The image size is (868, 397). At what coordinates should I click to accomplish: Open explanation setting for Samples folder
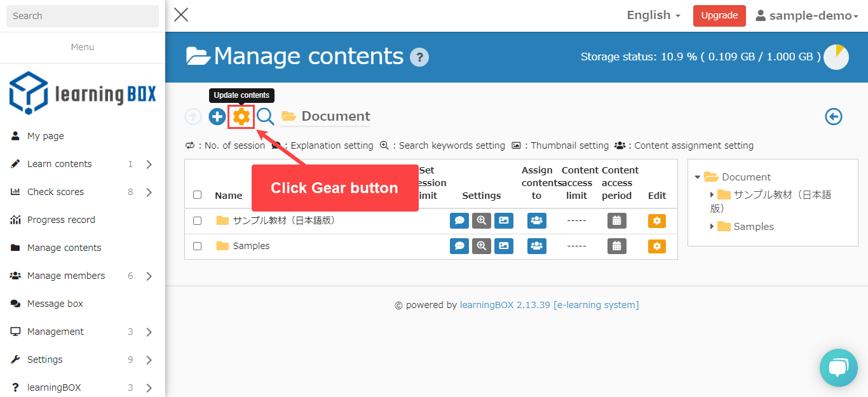[459, 246]
